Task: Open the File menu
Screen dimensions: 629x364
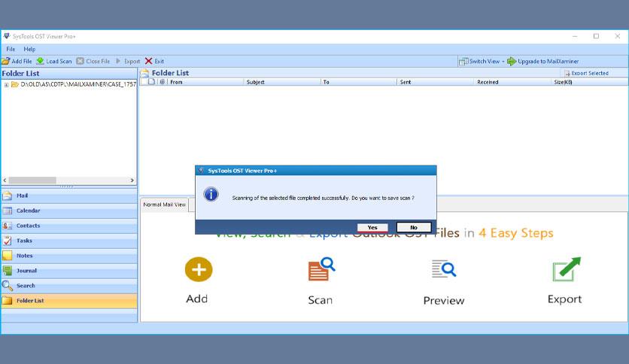Action: (x=11, y=49)
